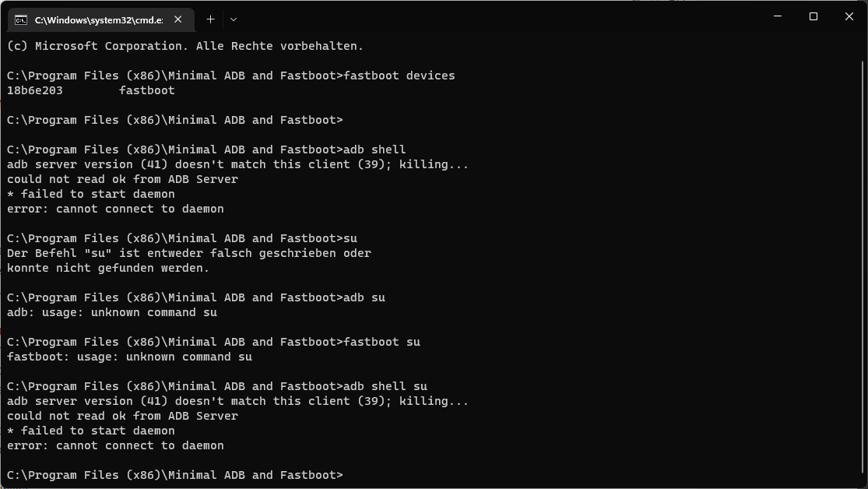Click "adb: usage: unknown command su" output
The height and width of the screenshot is (489, 868).
click(112, 312)
